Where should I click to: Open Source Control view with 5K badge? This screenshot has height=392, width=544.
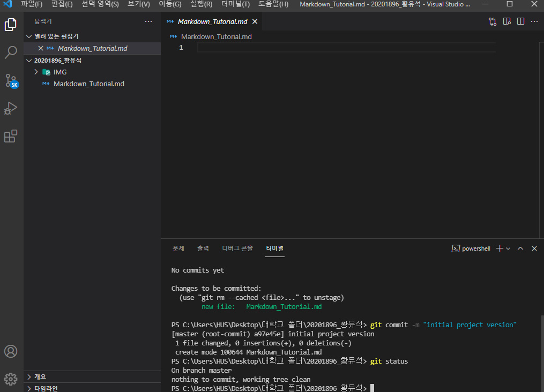coord(11,81)
